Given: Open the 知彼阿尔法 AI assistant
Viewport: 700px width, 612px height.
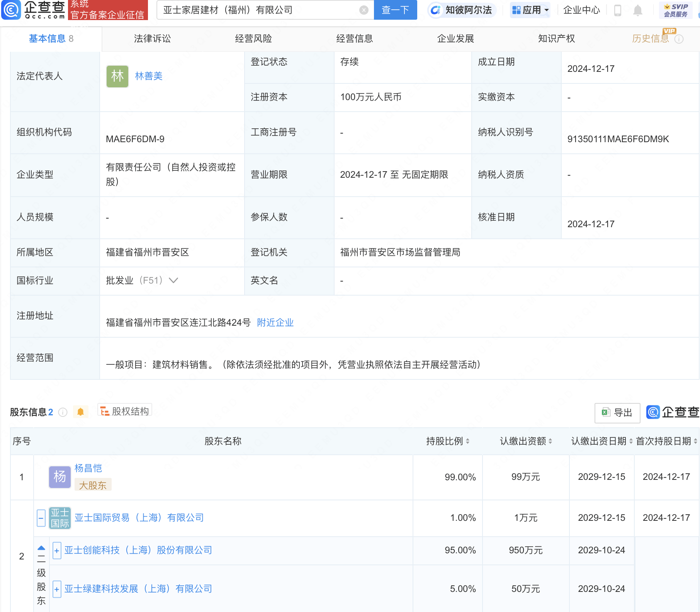Looking at the screenshot, I should click(x=462, y=10).
